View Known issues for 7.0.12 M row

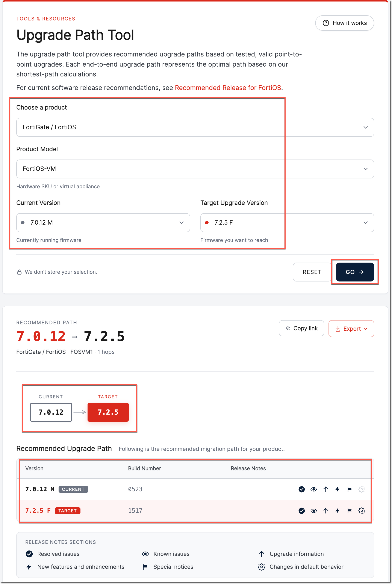point(313,489)
